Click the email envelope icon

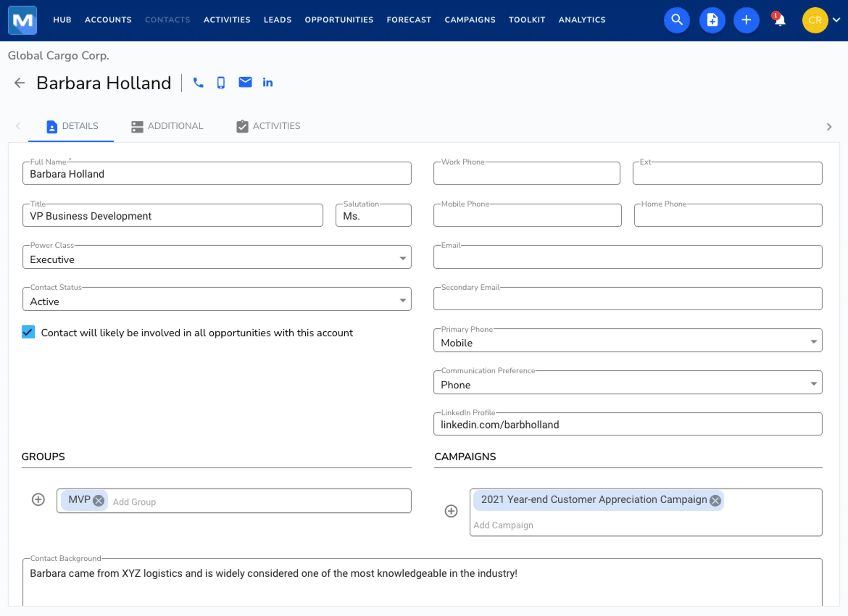pos(245,82)
